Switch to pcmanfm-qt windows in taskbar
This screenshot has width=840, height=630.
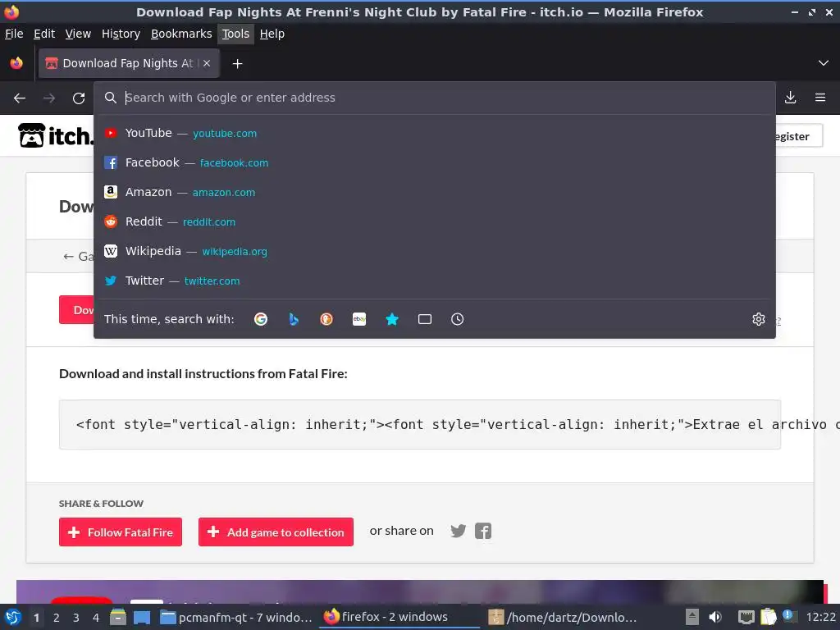coord(237,617)
